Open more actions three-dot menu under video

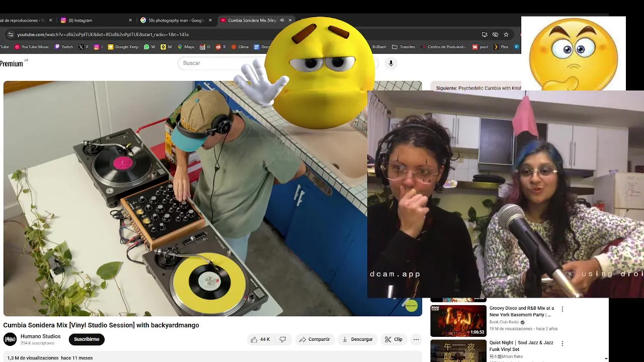pyautogui.click(x=416, y=339)
